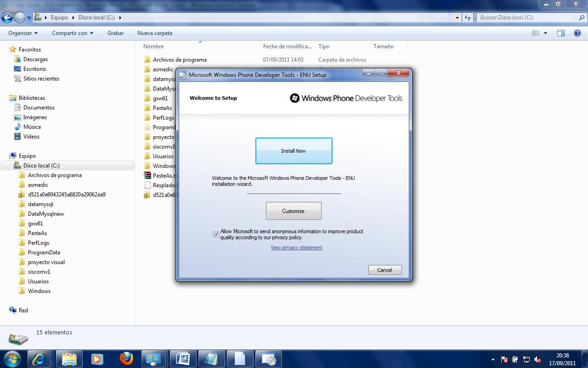Open Windows Media Player taskbar icon
The height and width of the screenshot is (368, 588).
97,359
